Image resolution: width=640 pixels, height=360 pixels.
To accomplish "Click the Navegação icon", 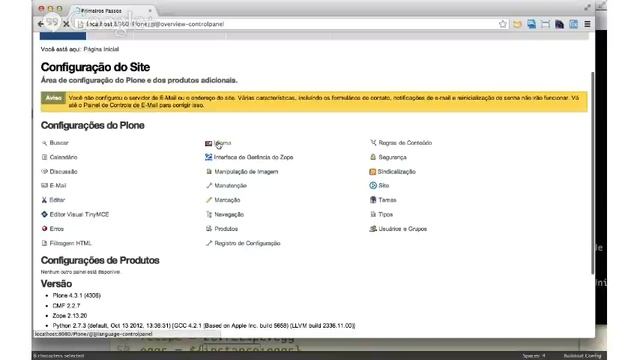I will click(x=209, y=214).
